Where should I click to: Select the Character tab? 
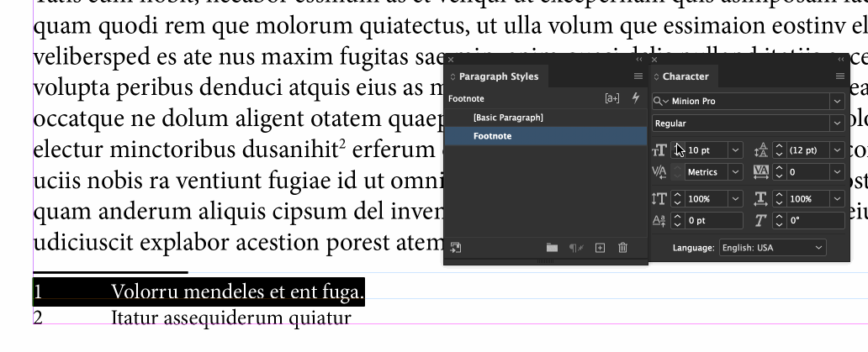click(x=685, y=76)
